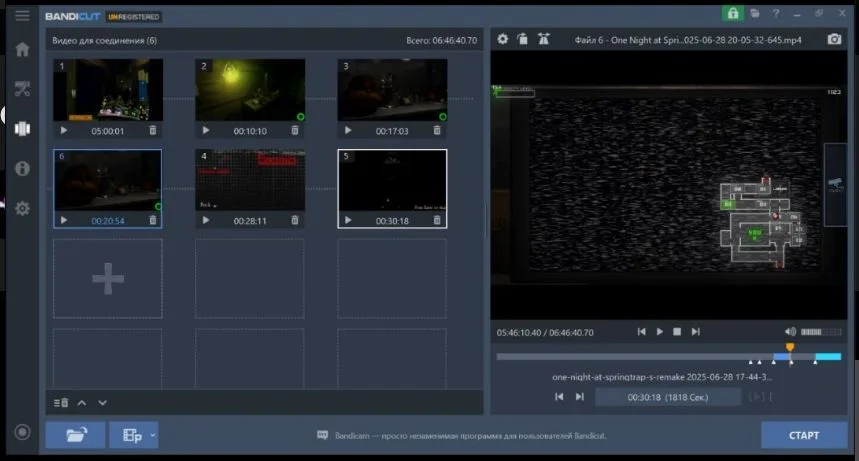The height and width of the screenshot is (461, 859).
Task: Move selected clip up
Action: coord(82,403)
